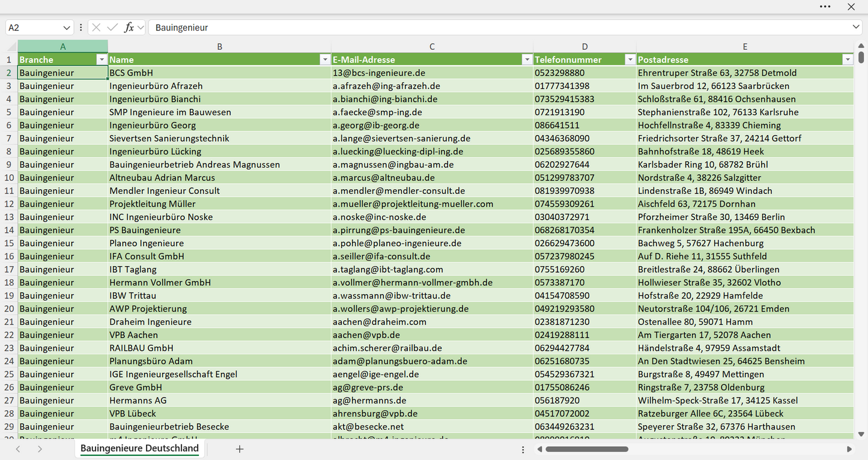The image size is (868, 460).
Task: Open the Name column filter dropdown
Action: (x=324, y=59)
